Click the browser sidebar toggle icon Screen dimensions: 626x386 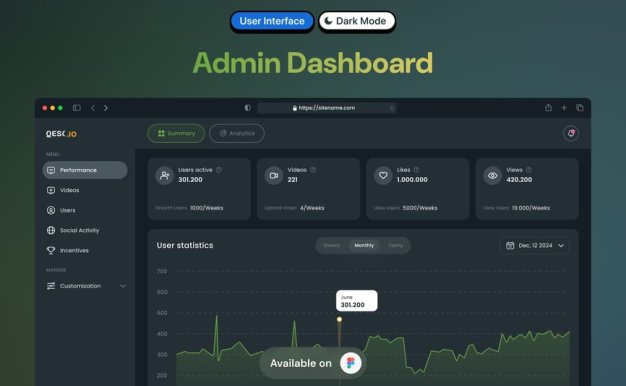pyautogui.click(x=77, y=108)
